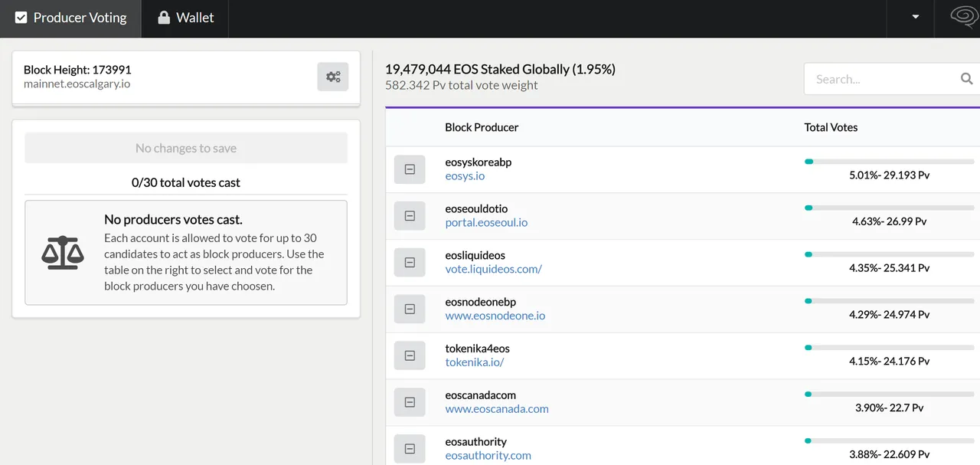Click 19,479,044 EOS Staked Globally text

click(500, 69)
